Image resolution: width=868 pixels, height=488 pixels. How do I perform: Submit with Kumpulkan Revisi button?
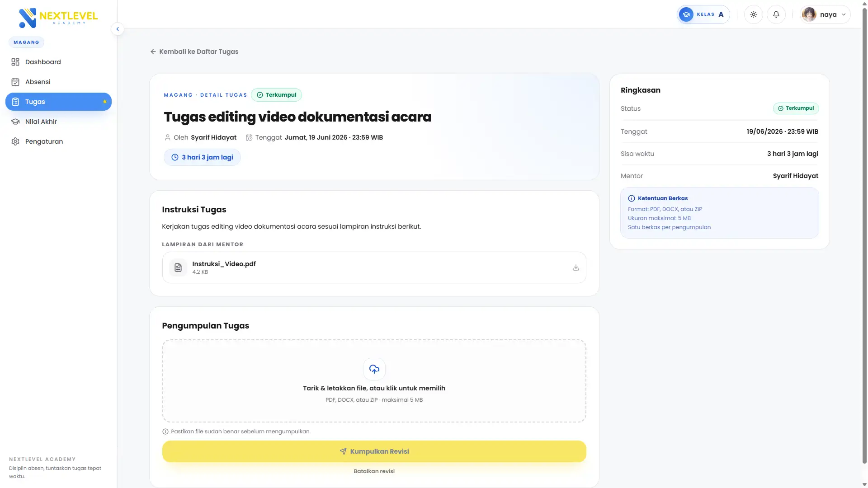pyautogui.click(x=374, y=451)
